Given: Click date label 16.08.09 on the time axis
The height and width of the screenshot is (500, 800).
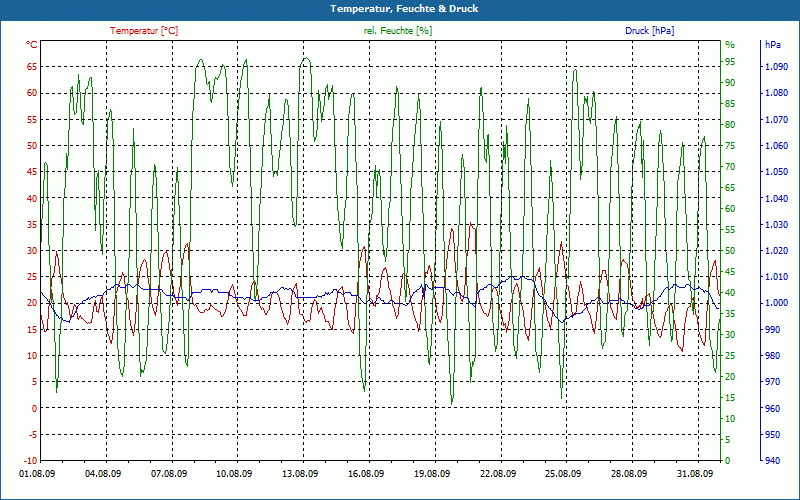Looking at the screenshot, I should pyautogui.click(x=366, y=473).
